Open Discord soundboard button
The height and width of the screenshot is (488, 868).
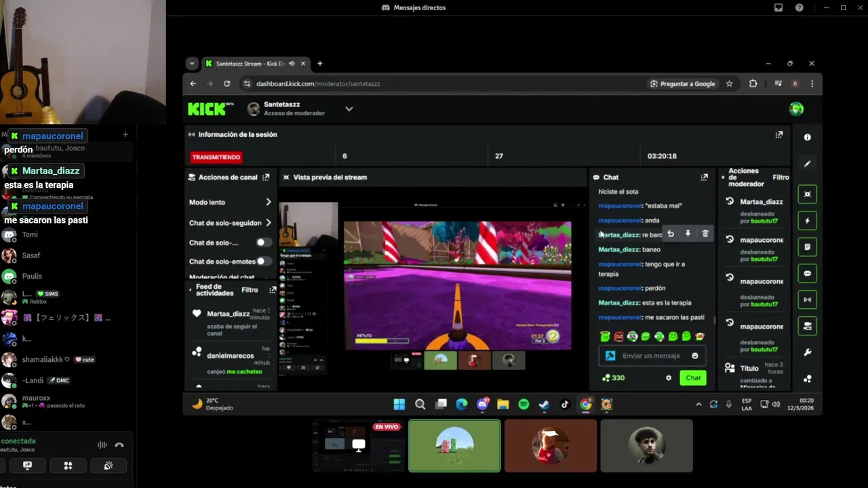pos(108,466)
